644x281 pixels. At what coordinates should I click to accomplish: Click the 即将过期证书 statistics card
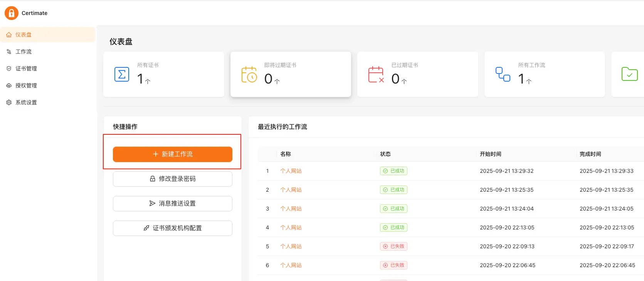[x=291, y=74]
